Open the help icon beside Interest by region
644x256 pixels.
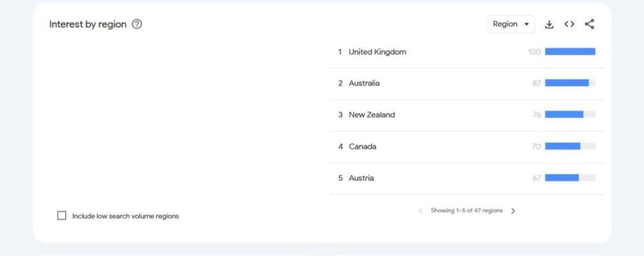click(136, 24)
